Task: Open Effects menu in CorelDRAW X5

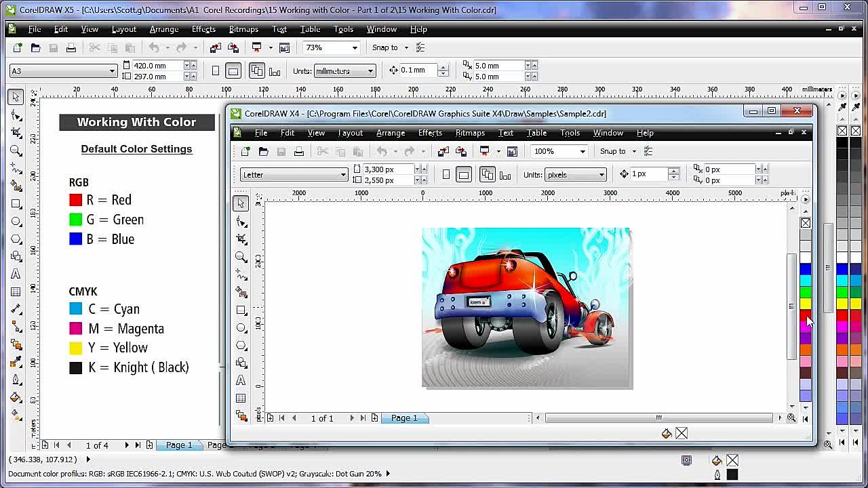Action: (203, 29)
